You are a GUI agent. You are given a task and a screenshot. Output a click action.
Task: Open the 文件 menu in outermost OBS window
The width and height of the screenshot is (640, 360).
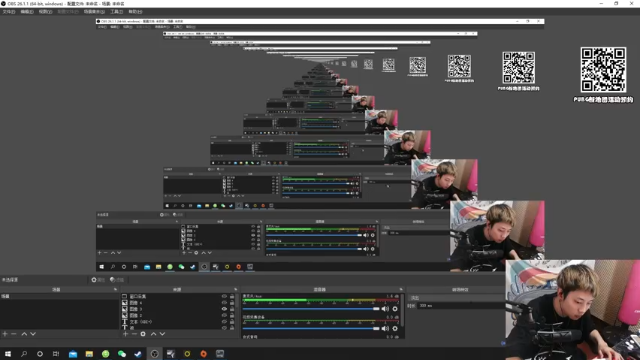9,12
